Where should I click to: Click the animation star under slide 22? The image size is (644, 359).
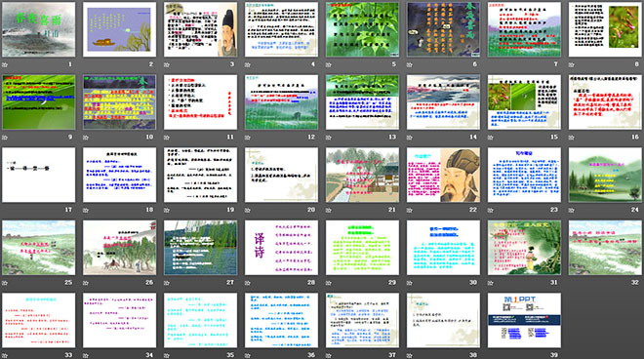pos(410,211)
